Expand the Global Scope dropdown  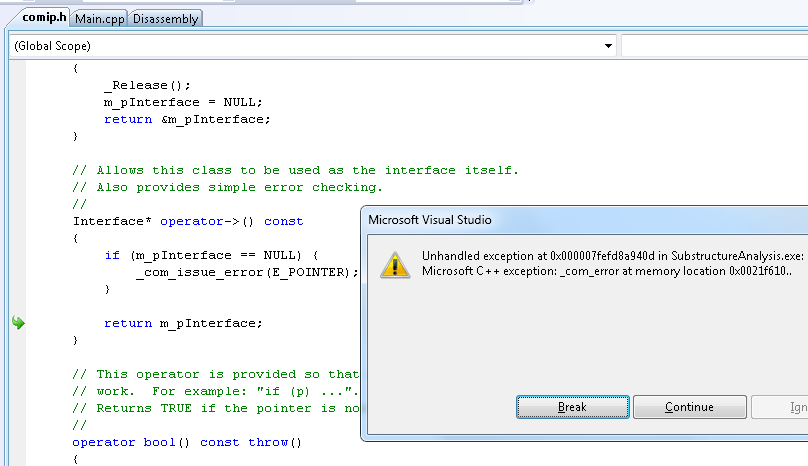[x=609, y=46]
